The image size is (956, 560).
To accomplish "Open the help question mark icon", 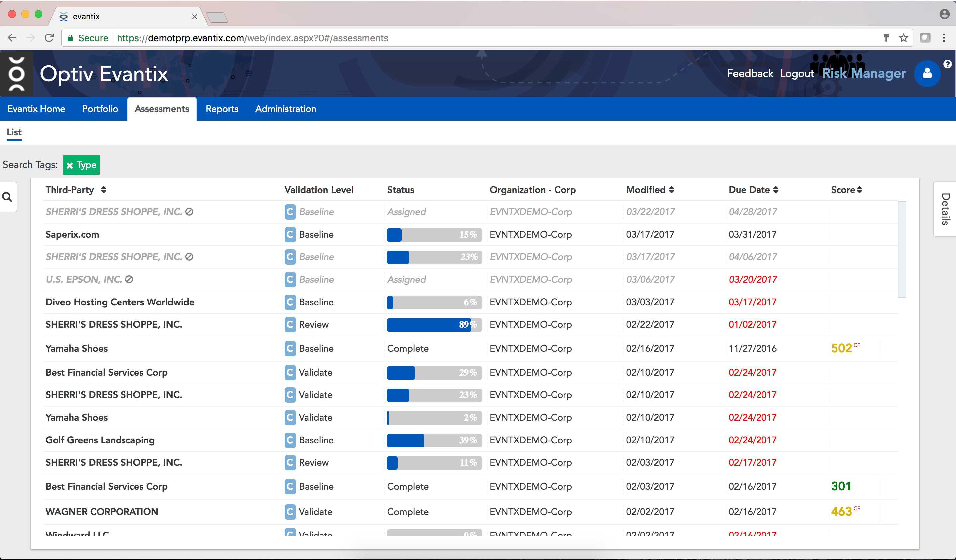I will pyautogui.click(x=947, y=64).
